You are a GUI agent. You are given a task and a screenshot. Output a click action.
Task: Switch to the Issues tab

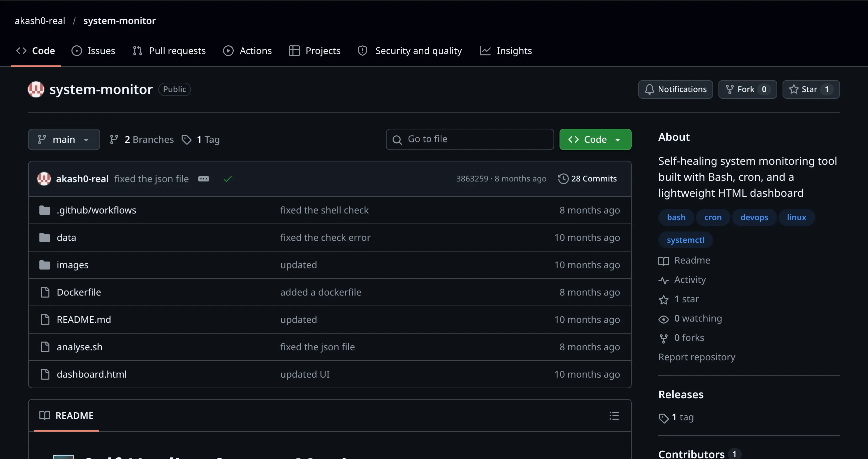(93, 51)
